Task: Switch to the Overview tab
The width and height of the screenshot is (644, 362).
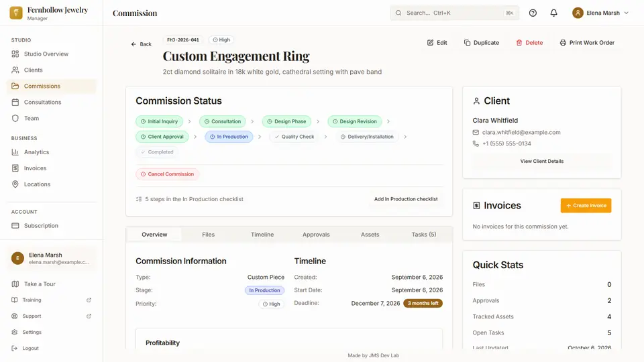Action: click(154, 235)
